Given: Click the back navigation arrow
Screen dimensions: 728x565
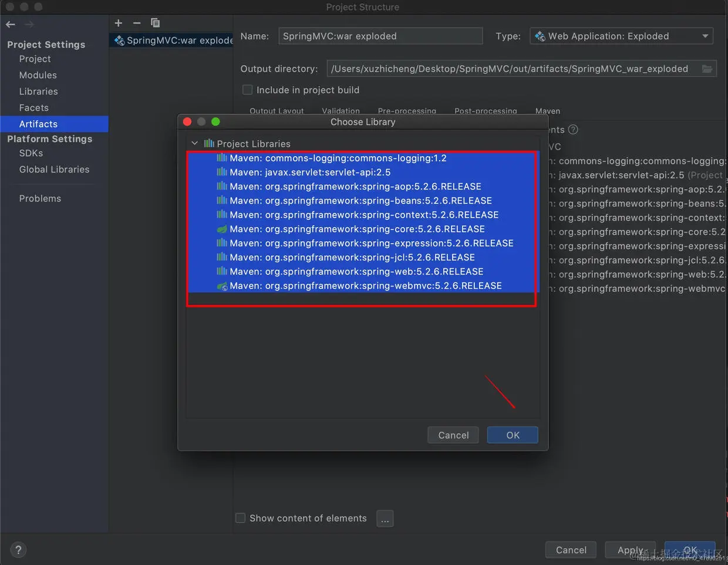Looking at the screenshot, I should (x=11, y=24).
